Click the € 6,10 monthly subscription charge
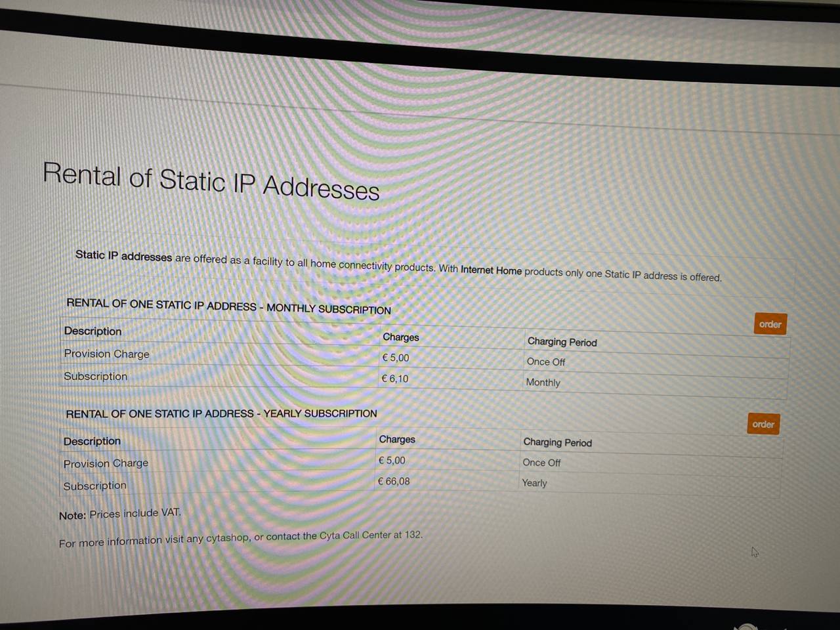Image resolution: width=840 pixels, height=630 pixels. coord(395,379)
